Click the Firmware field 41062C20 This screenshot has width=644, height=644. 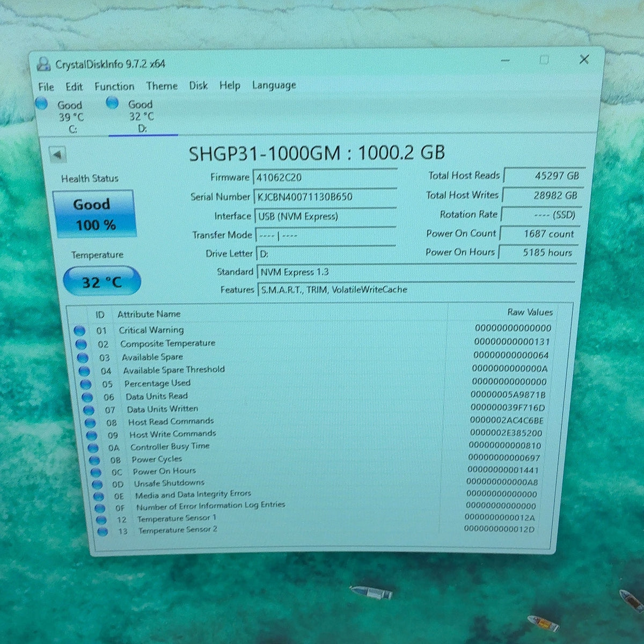[325, 178]
